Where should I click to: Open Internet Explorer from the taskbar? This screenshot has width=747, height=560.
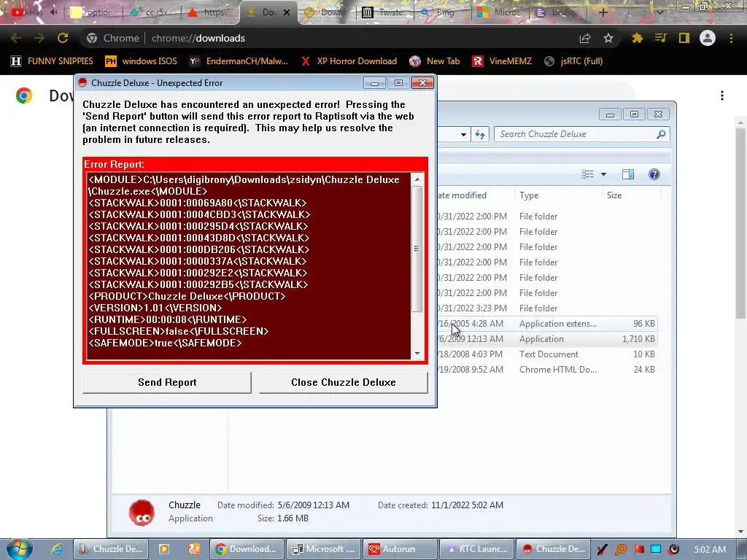click(x=57, y=549)
